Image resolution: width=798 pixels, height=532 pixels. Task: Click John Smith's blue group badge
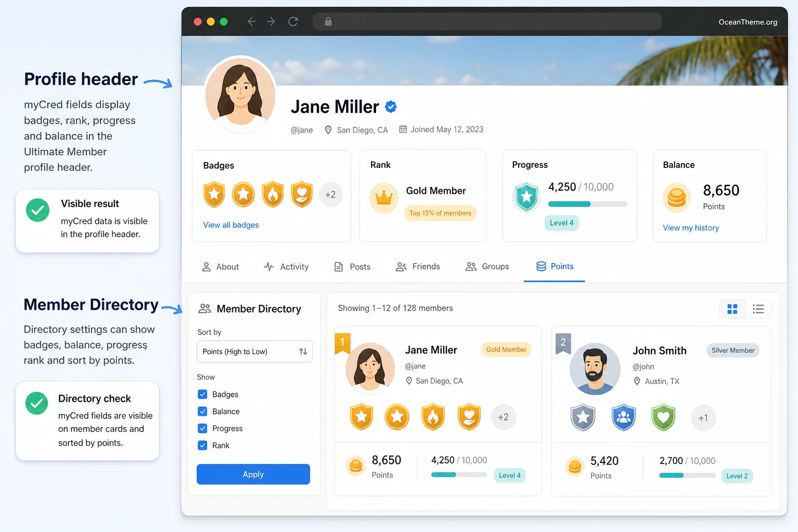(x=624, y=417)
